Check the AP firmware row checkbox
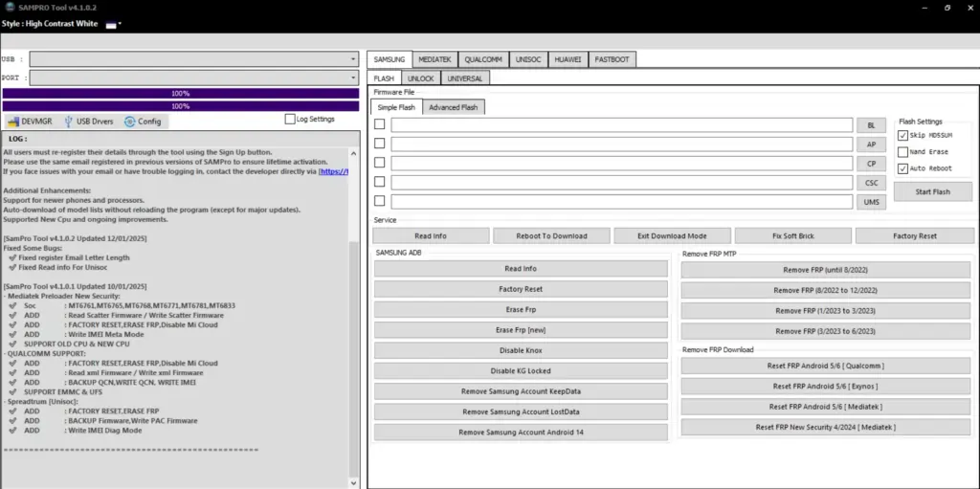The height and width of the screenshot is (489, 980). click(x=379, y=144)
